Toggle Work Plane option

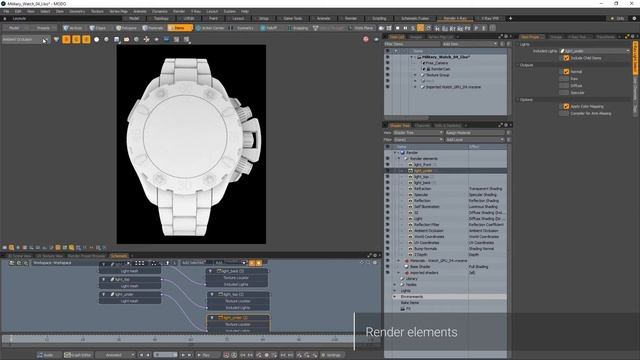pyautogui.click(x=361, y=28)
